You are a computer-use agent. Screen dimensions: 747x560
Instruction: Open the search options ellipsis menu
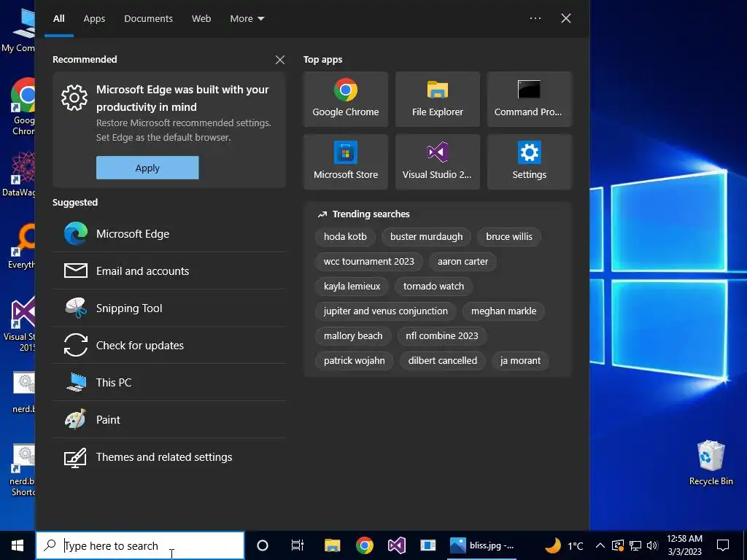tap(535, 18)
